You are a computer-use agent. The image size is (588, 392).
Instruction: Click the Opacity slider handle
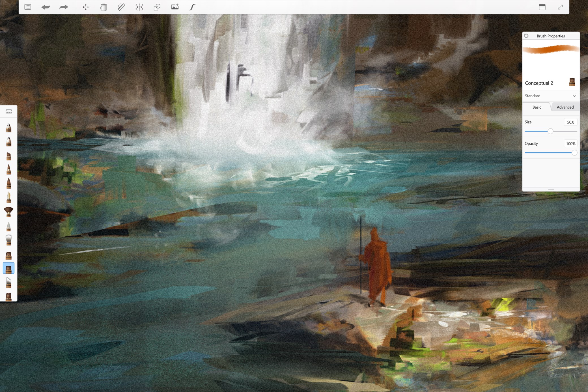(x=574, y=153)
